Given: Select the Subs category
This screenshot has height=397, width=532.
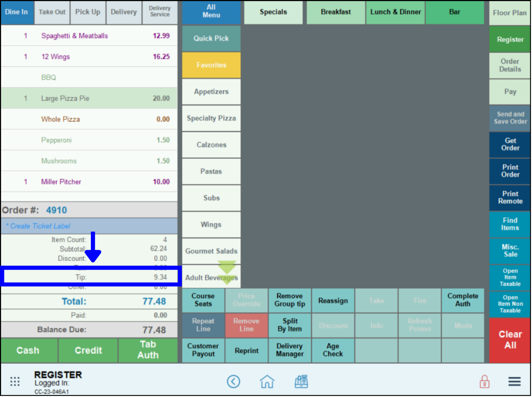Looking at the screenshot, I should 211,198.
